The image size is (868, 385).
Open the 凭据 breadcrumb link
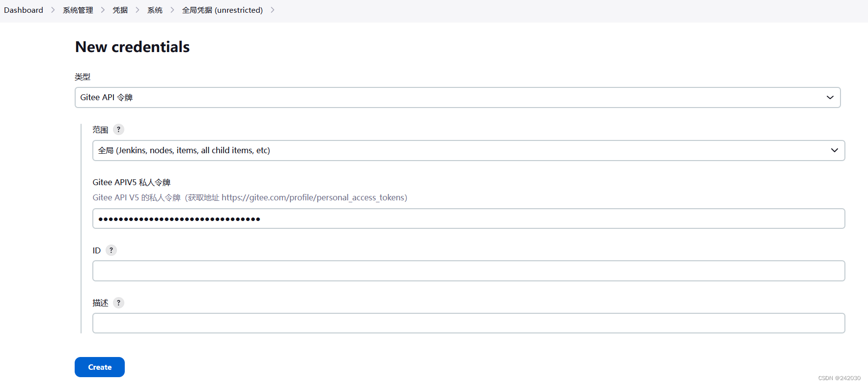click(x=120, y=10)
